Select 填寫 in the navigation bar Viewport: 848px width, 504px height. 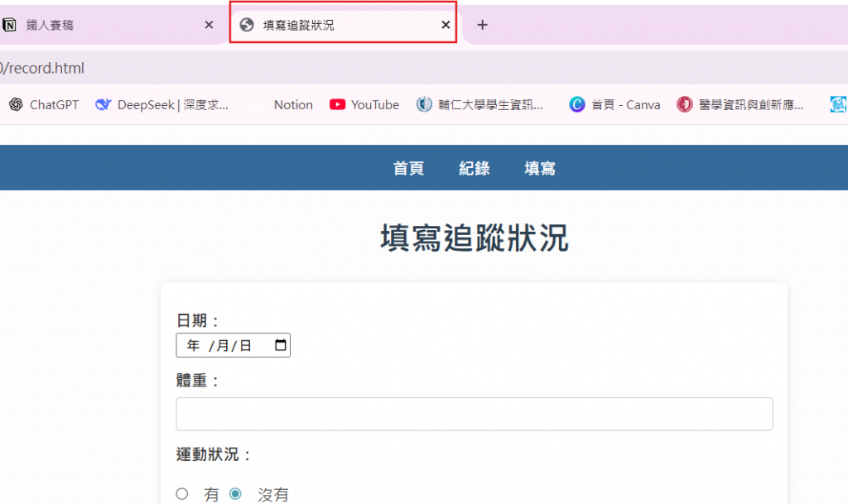pyautogui.click(x=540, y=169)
